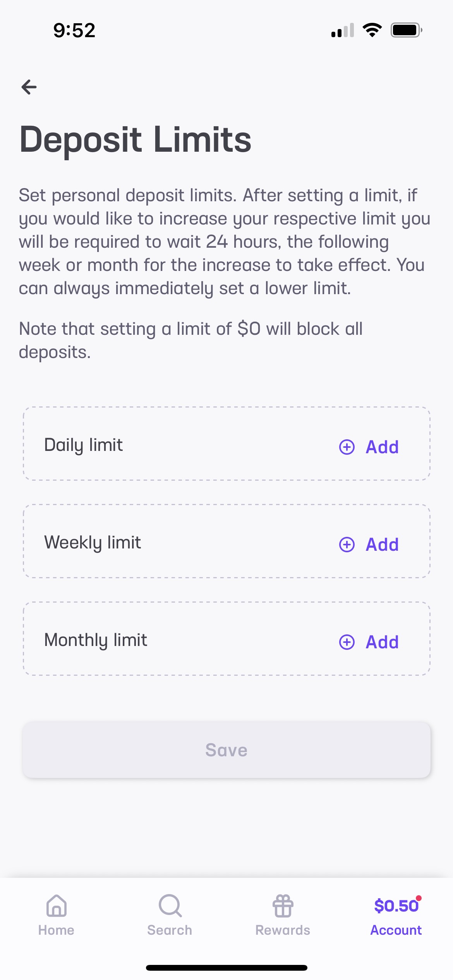Tap the 9:52 clock in status bar
This screenshot has height=980, width=453.
click(74, 30)
